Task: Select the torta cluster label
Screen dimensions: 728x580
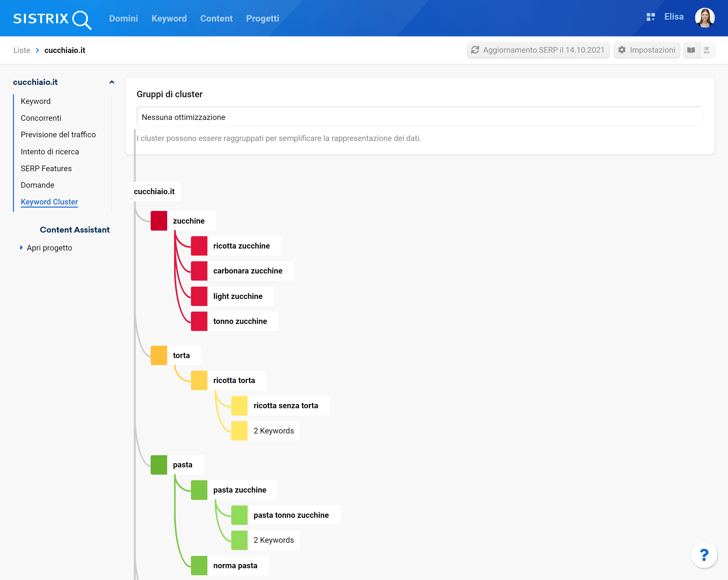Action: (x=181, y=355)
